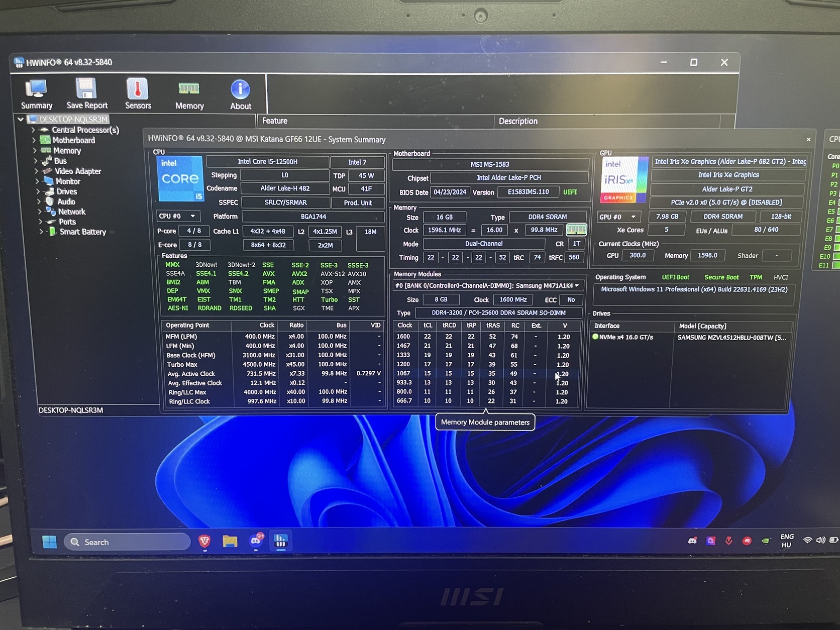Select the Network tree icon
Viewport: 840px width, 630px height.
[51, 212]
